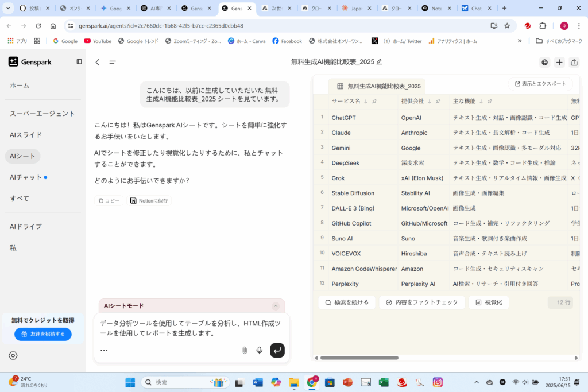Select the GitHub Copilot cell

click(363, 223)
